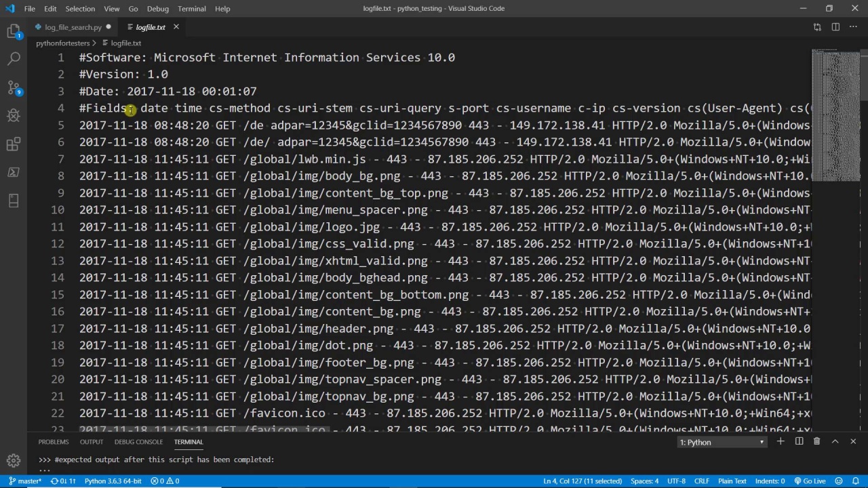Open the PowerShell terminal-prompt icon in activity bar
The image size is (868, 488).
[14, 172]
